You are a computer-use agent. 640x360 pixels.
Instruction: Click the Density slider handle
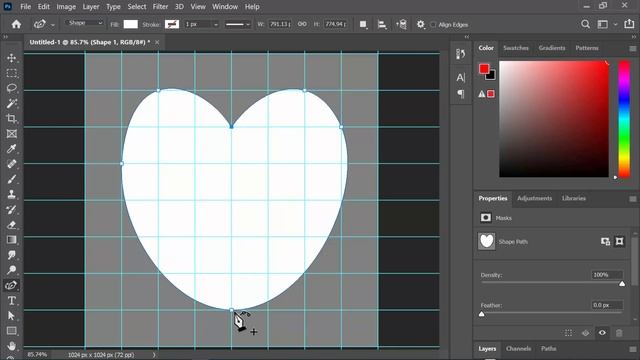pos(622,284)
